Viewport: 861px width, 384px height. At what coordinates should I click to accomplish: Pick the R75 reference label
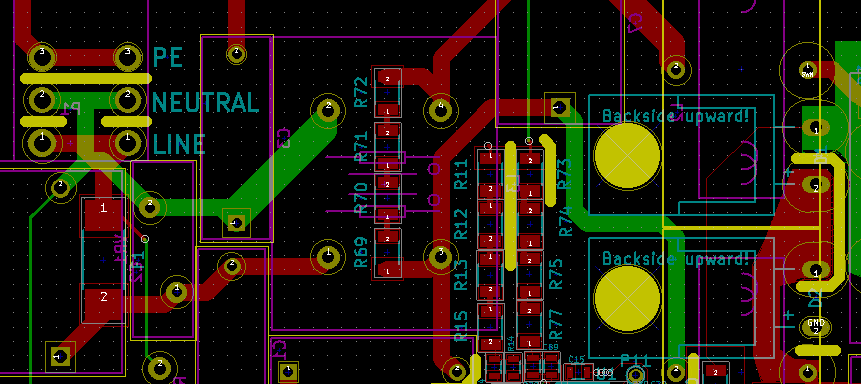click(x=556, y=274)
